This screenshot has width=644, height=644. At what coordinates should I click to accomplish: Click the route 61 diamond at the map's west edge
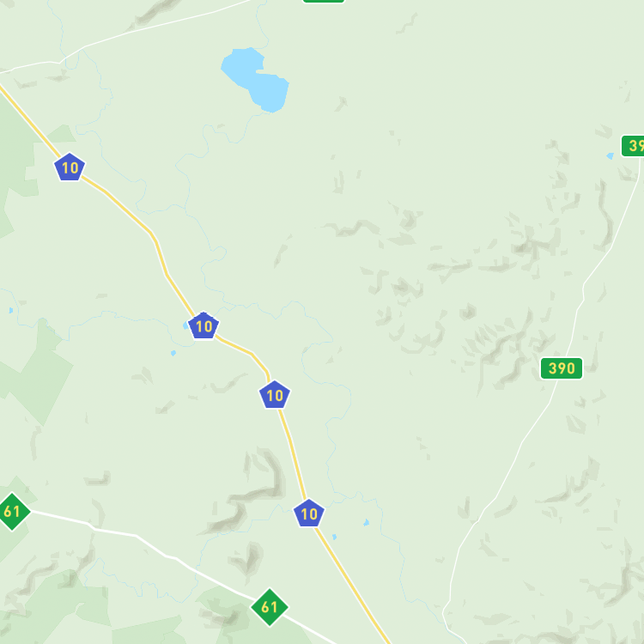[x=12, y=512]
